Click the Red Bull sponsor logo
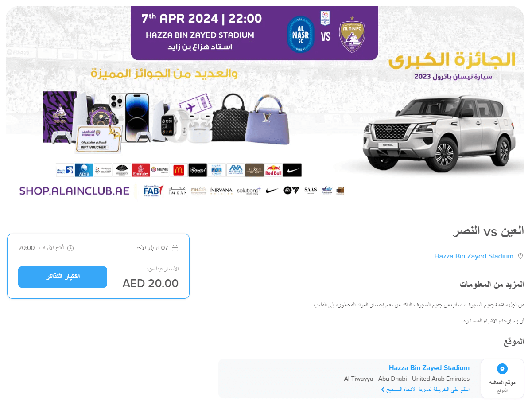Viewport: 532px width, 402px height. [x=273, y=170]
